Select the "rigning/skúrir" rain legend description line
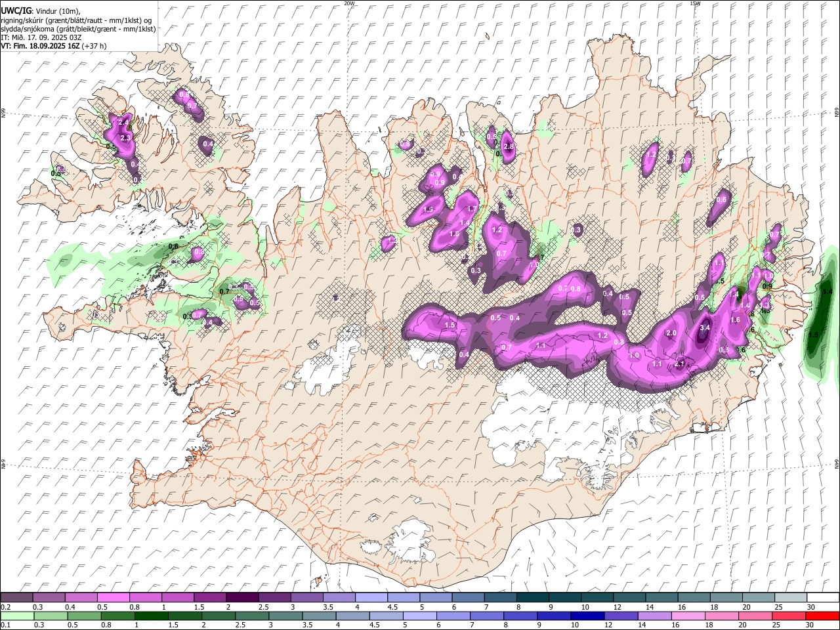This screenshot has width=840, height=630. coord(77,20)
